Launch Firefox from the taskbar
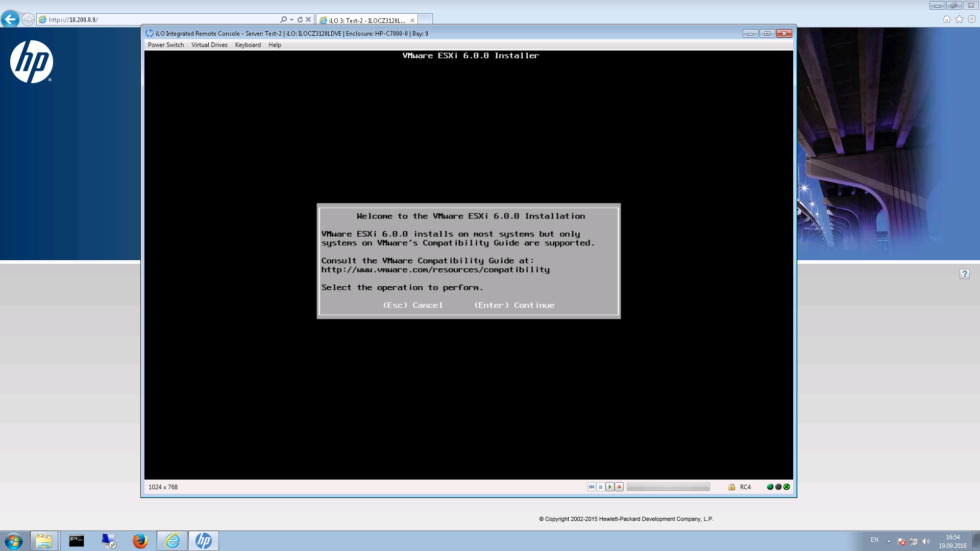980x551 pixels. pyautogui.click(x=140, y=541)
